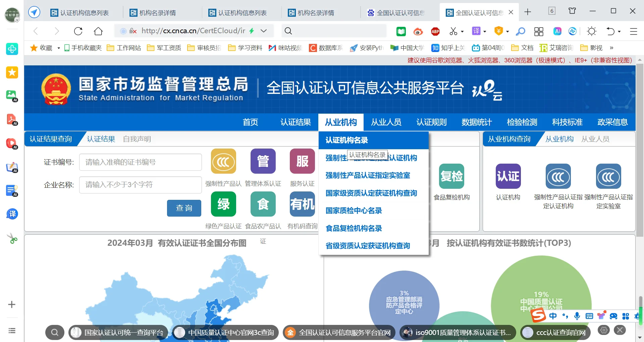Click the 食品复检机构 icon
The image size is (644, 342).
click(x=451, y=176)
